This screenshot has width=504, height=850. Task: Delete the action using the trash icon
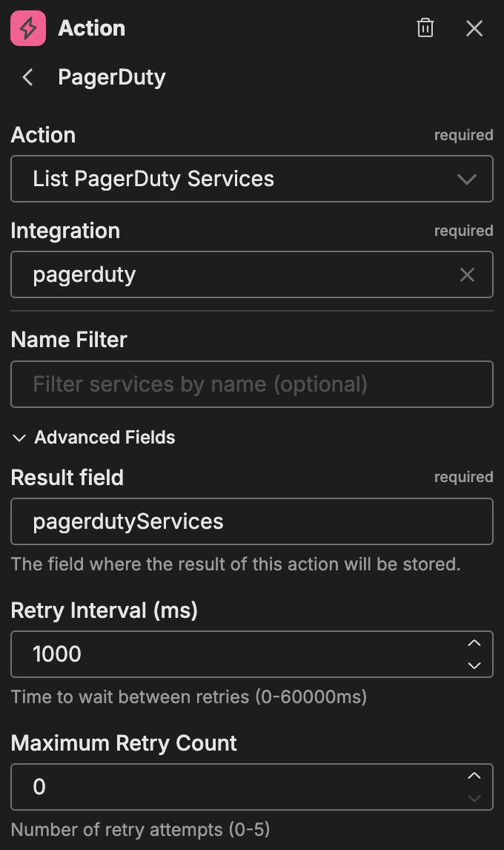click(x=425, y=27)
